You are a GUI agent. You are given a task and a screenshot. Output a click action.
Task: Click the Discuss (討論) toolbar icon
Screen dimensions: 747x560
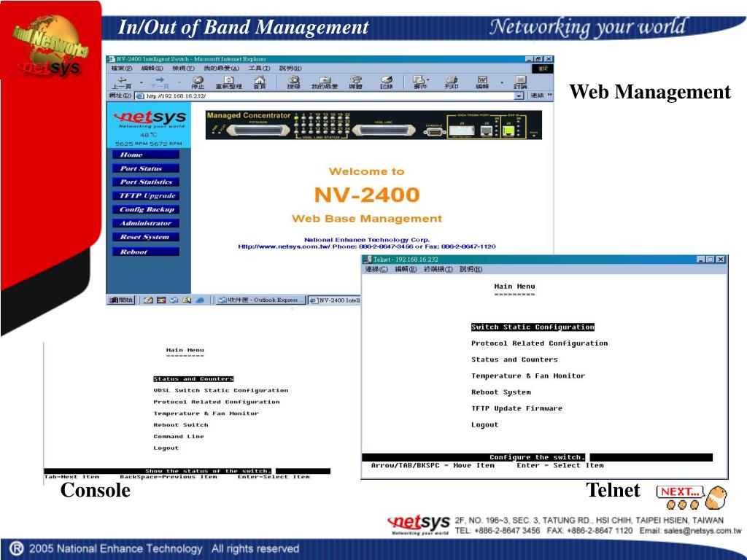pyautogui.click(x=520, y=82)
